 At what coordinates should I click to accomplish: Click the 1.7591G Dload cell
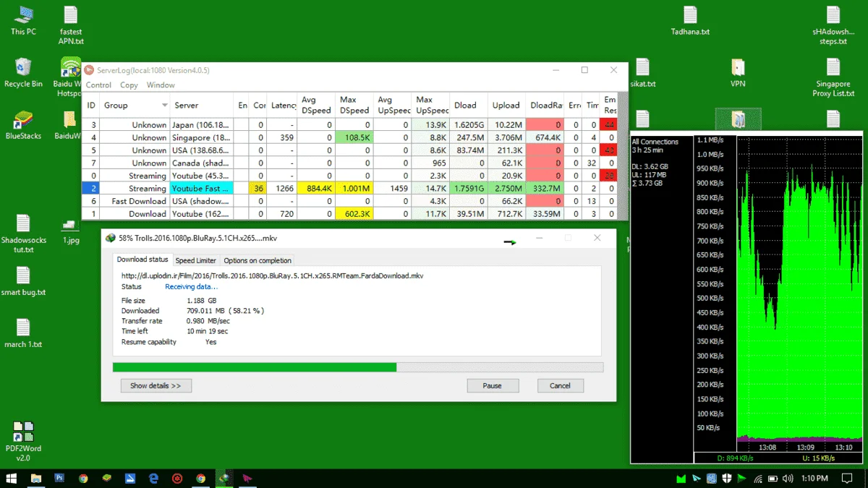click(468, 188)
